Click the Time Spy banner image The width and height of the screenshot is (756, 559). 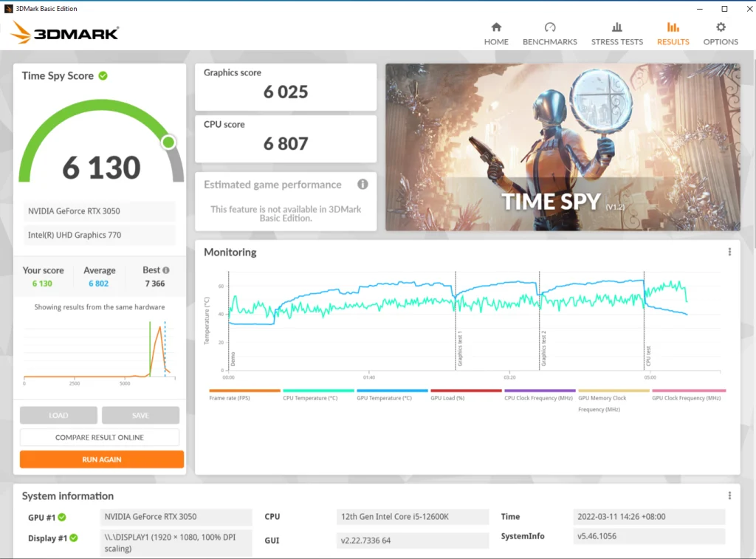tap(563, 147)
